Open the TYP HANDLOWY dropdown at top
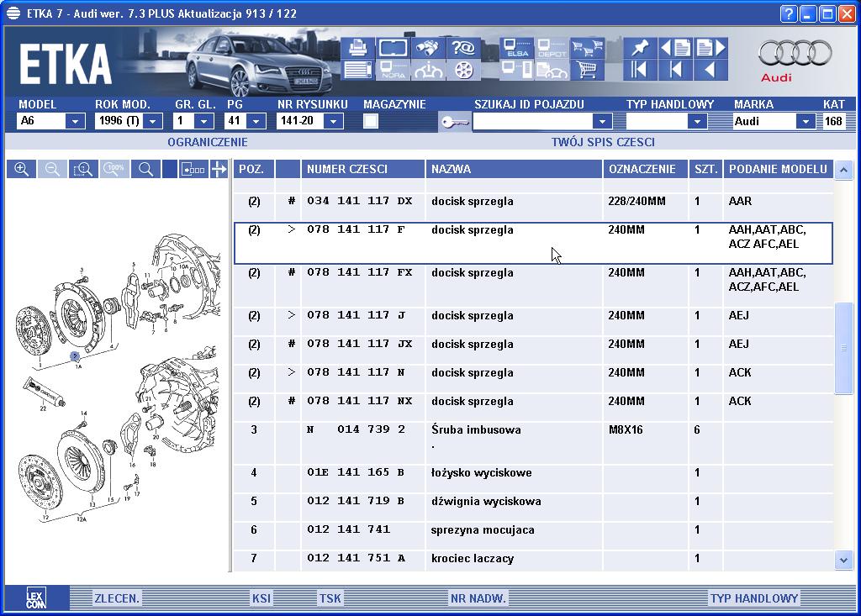Image resolution: width=861 pixels, height=616 pixels. tap(697, 121)
